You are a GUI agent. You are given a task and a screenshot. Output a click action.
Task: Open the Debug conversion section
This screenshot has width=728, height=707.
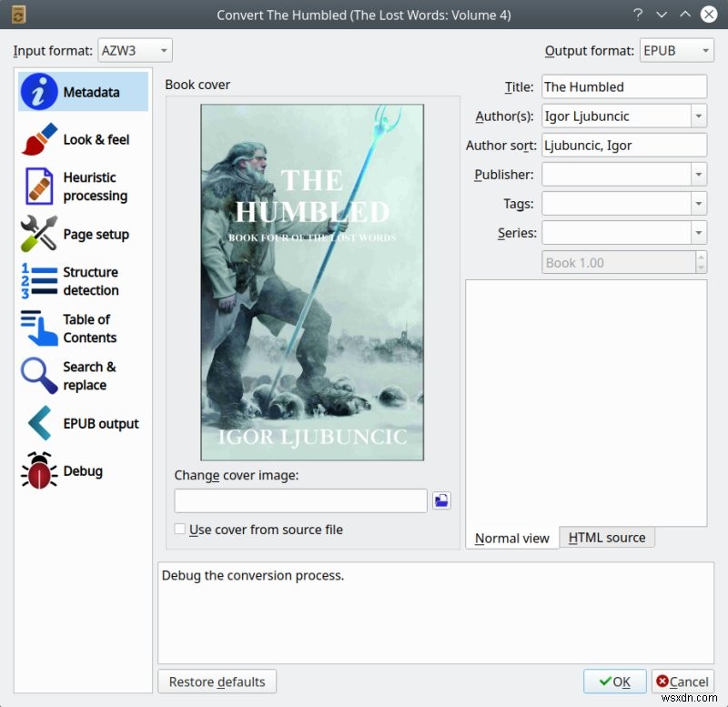pyautogui.click(x=82, y=470)
